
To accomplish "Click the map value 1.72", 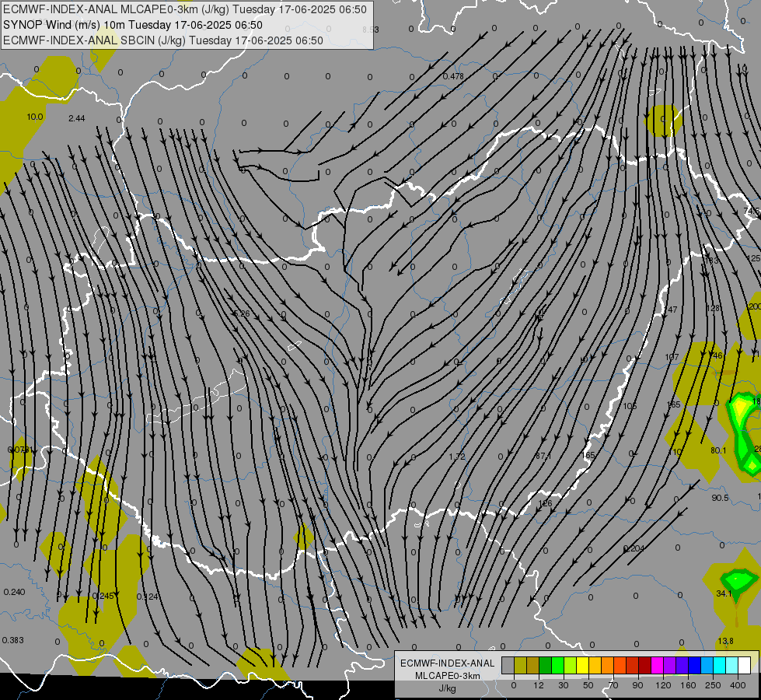I will point(457,457).
